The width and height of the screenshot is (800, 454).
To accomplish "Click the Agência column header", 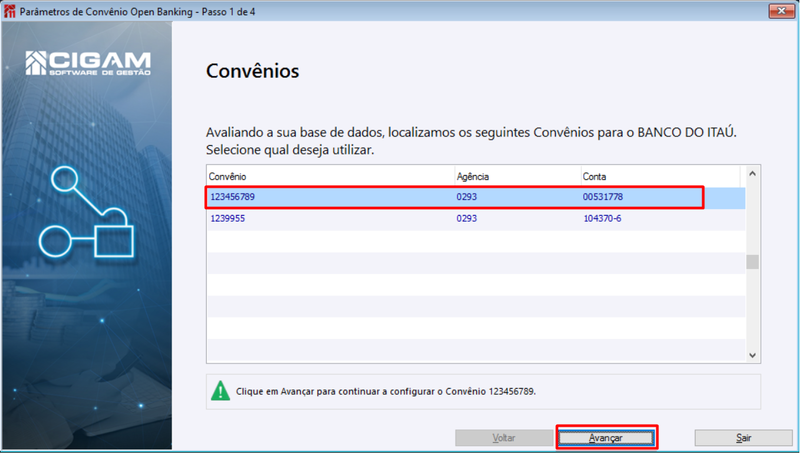I will pos(517,176).
